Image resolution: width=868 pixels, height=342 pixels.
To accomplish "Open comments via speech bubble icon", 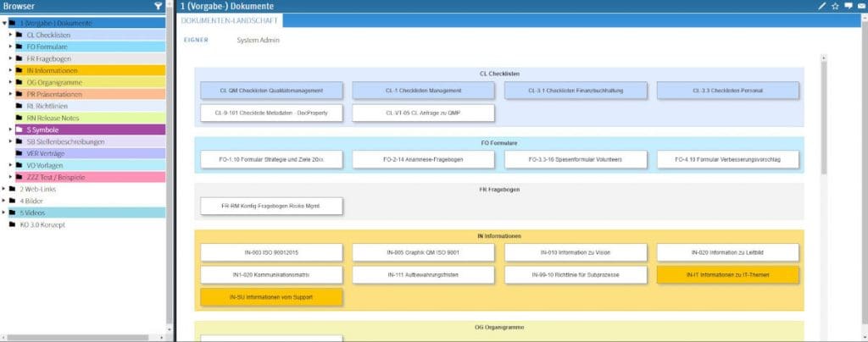I will tap(848, 6).
